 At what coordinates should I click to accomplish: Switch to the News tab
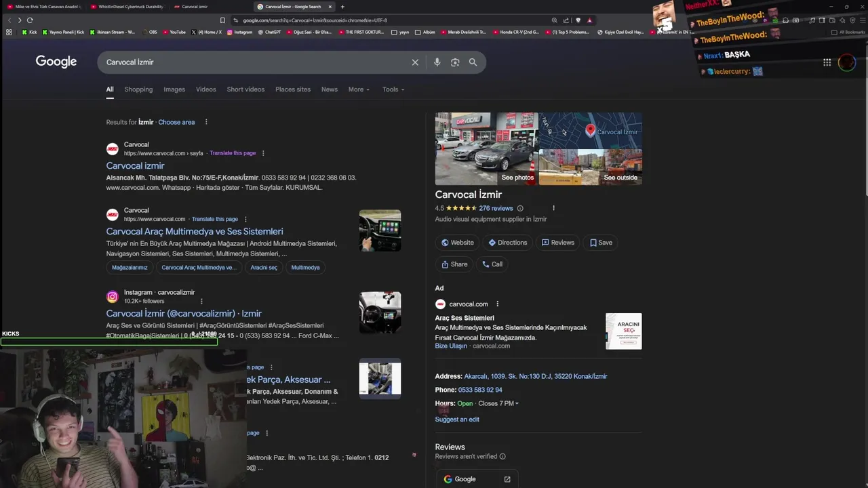[x=330, y=89]
